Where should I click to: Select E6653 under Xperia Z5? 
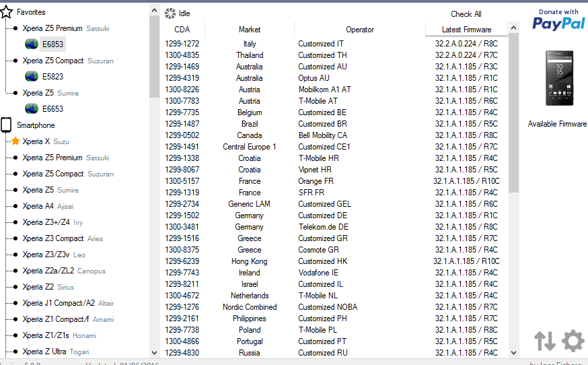coord(53,109)
